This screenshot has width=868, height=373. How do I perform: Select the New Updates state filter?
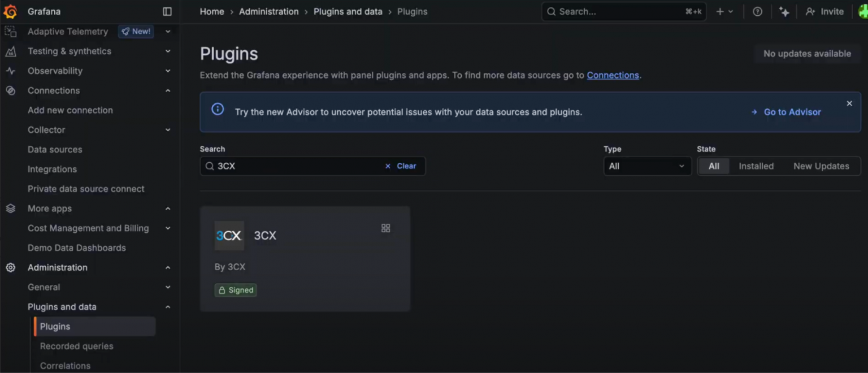coord(821,166)
